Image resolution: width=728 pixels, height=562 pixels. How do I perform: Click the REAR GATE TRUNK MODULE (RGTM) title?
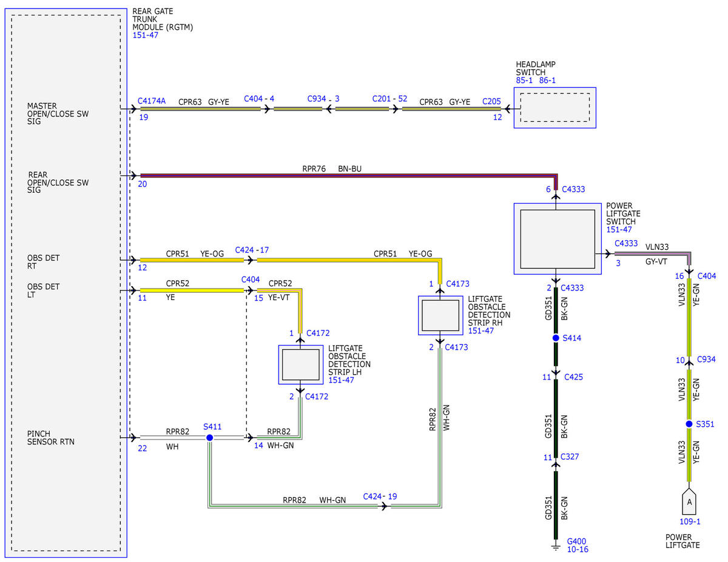point(163,19)
